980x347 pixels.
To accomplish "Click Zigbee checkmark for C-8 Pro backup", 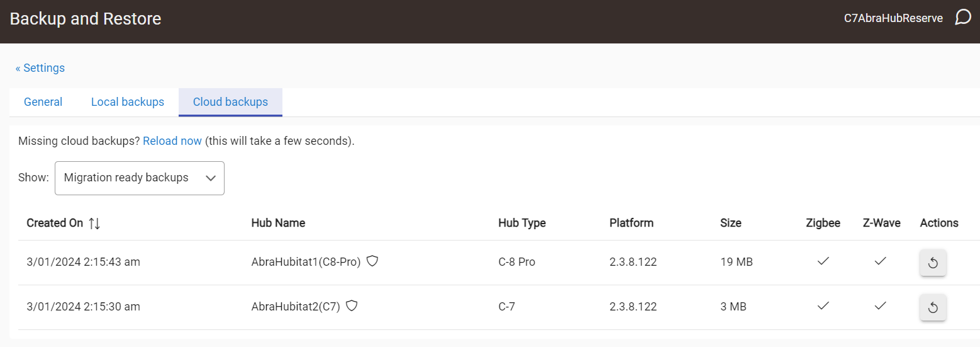I will 823,261.
